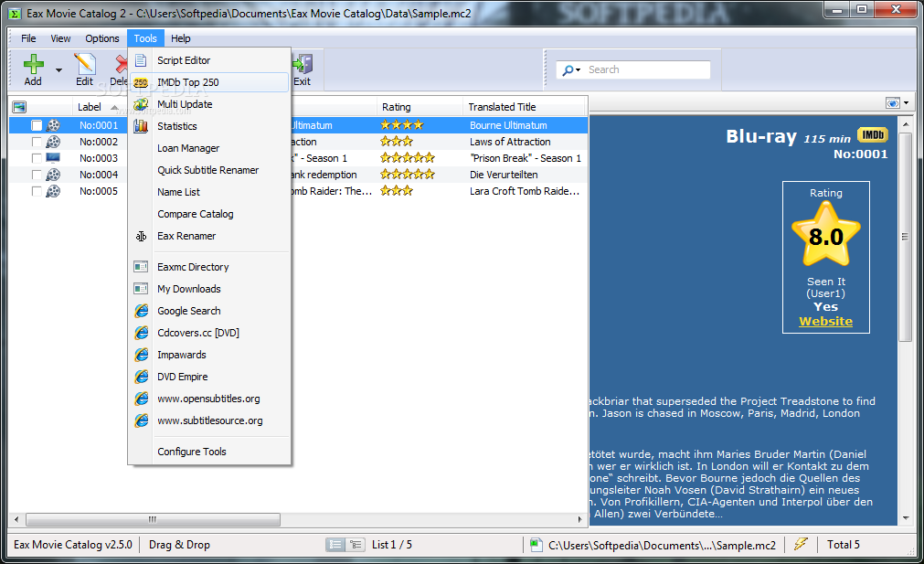This screenshot has height=564, width=924.
Task: Select the Name List menu entry
Action: 209,192
